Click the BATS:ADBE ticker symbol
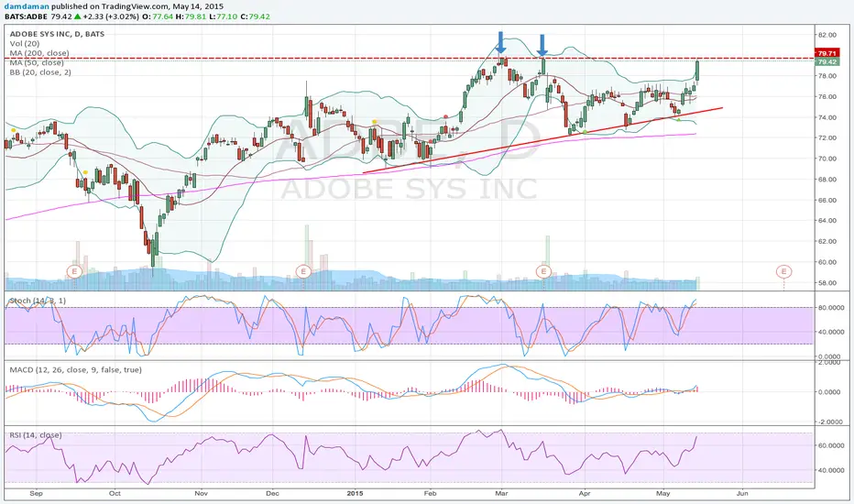 (x=26, y=16)
